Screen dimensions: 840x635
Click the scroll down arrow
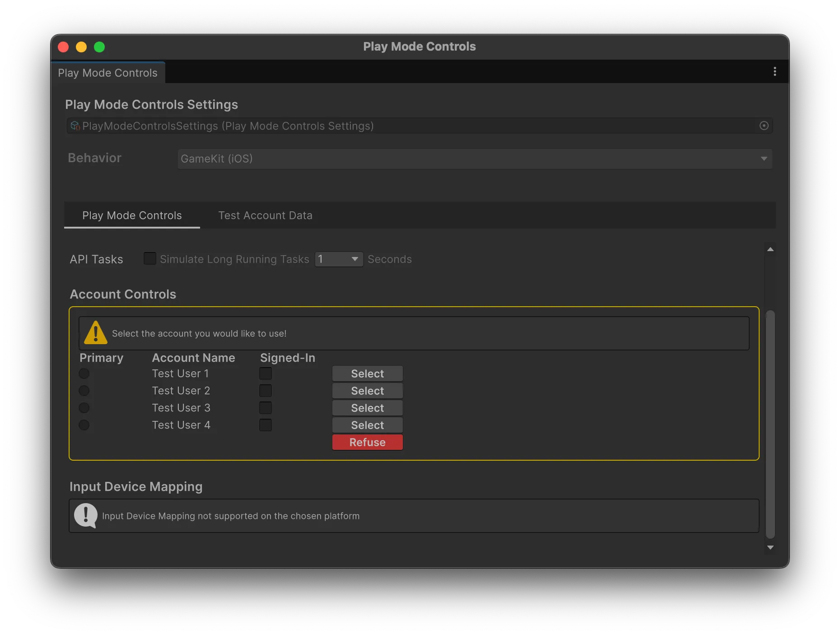[770, 547]
